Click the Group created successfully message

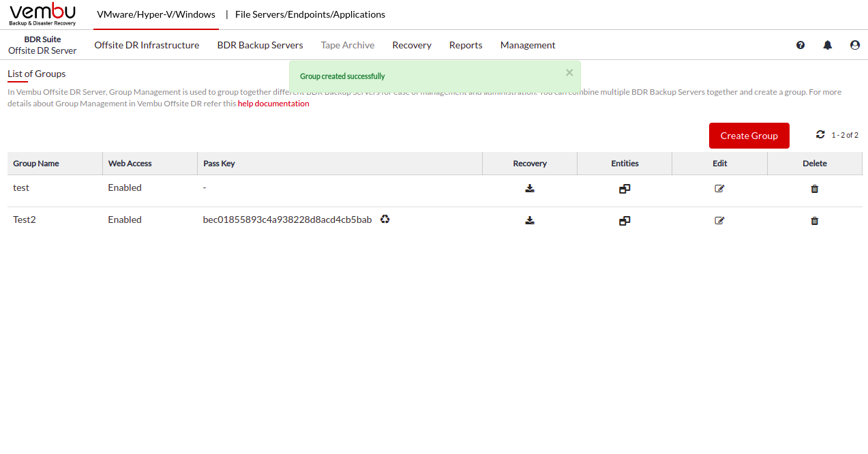(343, 76)
